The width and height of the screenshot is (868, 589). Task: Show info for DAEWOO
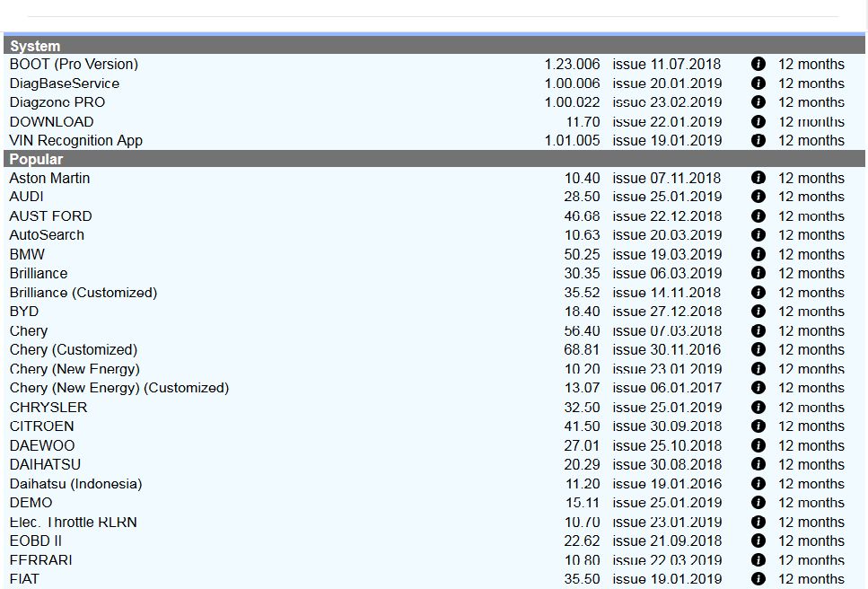(758, 445)
